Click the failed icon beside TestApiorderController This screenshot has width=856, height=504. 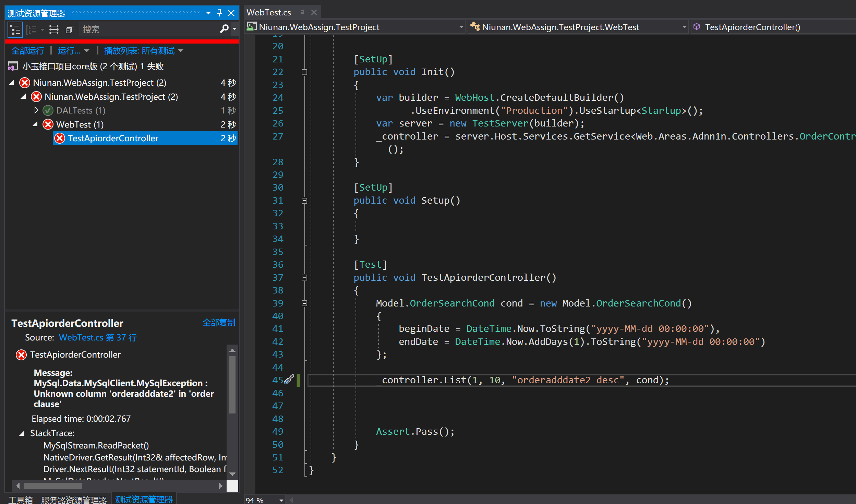pyautogui.click(x=60, y=139)
